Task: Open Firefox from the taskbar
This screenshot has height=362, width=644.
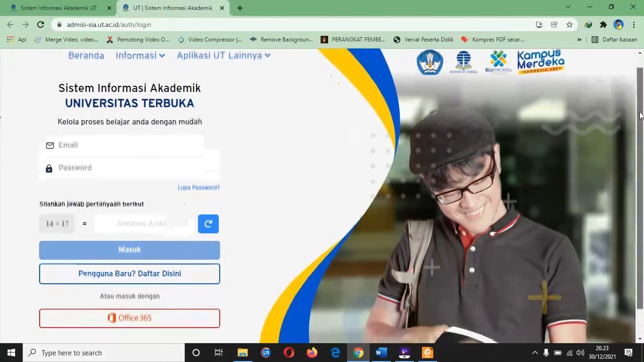Action: pos(312,352)
